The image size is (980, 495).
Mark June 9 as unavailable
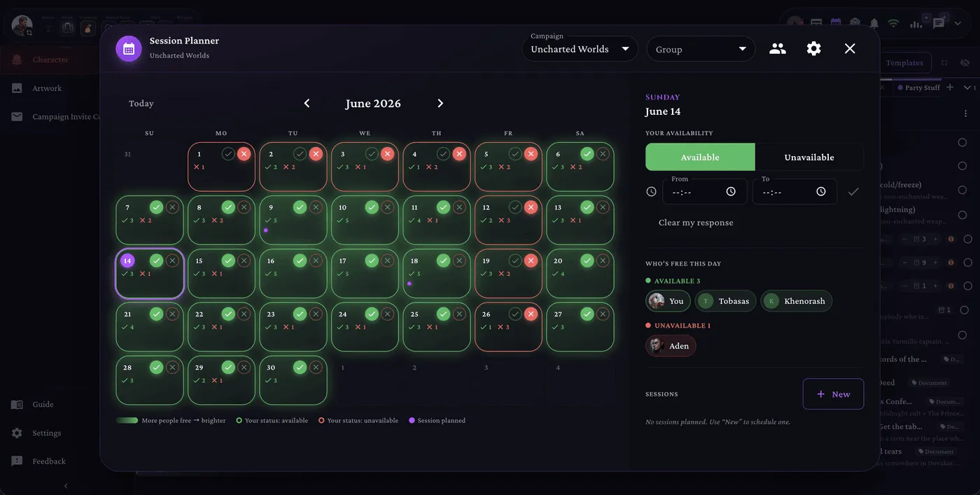click(316, 207)
